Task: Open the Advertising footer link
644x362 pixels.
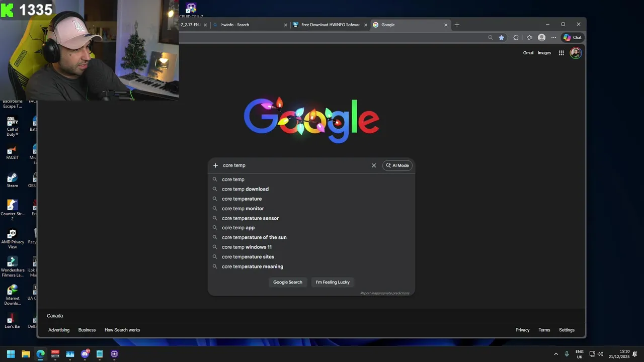Action: tap(59, 330)
